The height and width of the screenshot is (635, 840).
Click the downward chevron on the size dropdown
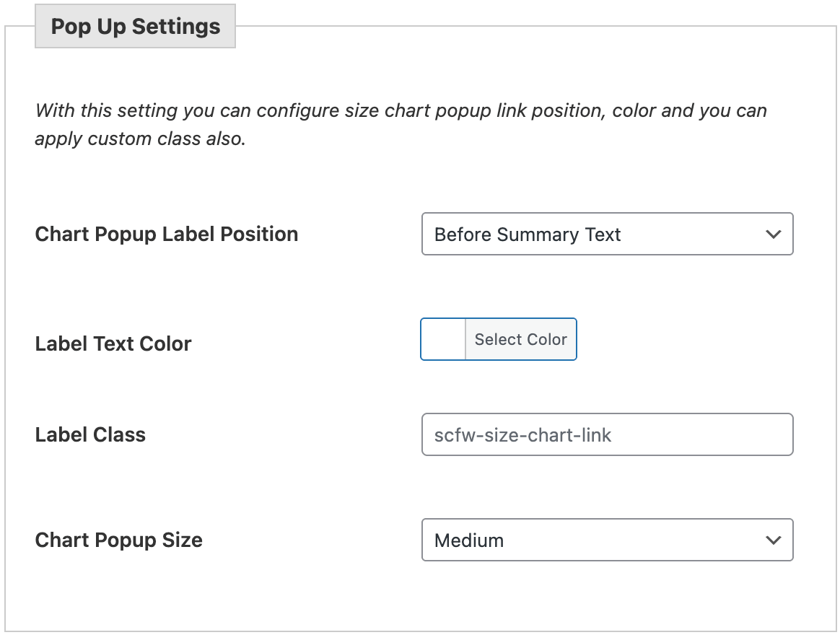(x=772, y=540)
